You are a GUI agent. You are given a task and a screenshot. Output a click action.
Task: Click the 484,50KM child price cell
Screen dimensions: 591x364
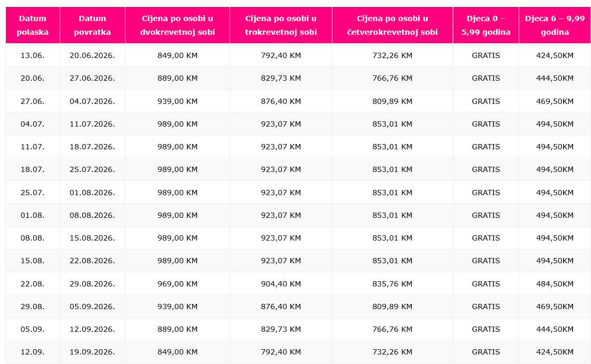point(555,284)
